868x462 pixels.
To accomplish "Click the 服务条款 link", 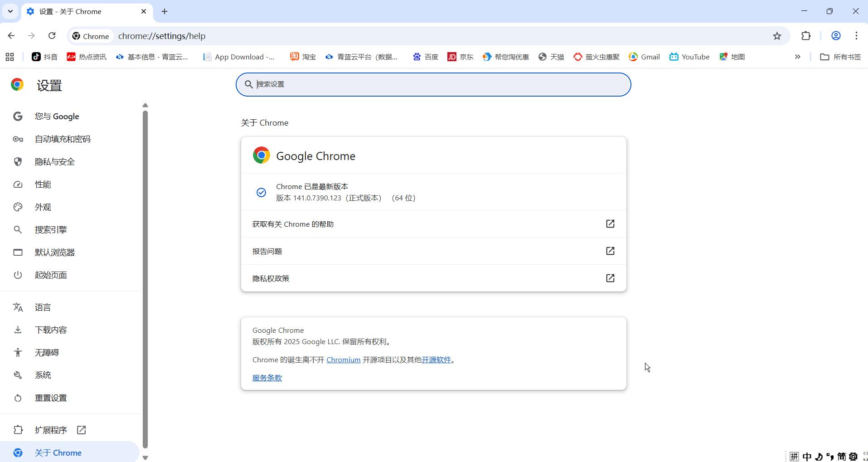I will click(267, 378).
